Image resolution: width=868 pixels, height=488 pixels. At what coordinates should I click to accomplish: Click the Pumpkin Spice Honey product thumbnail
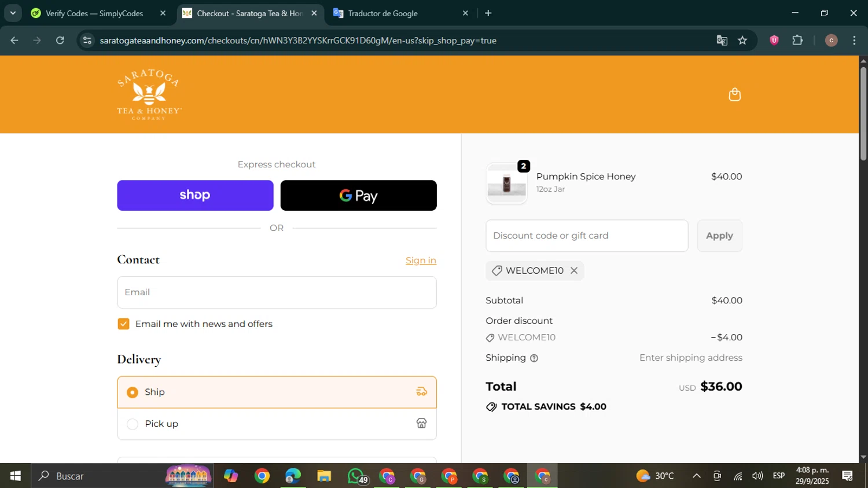click(x=506, y=184)
